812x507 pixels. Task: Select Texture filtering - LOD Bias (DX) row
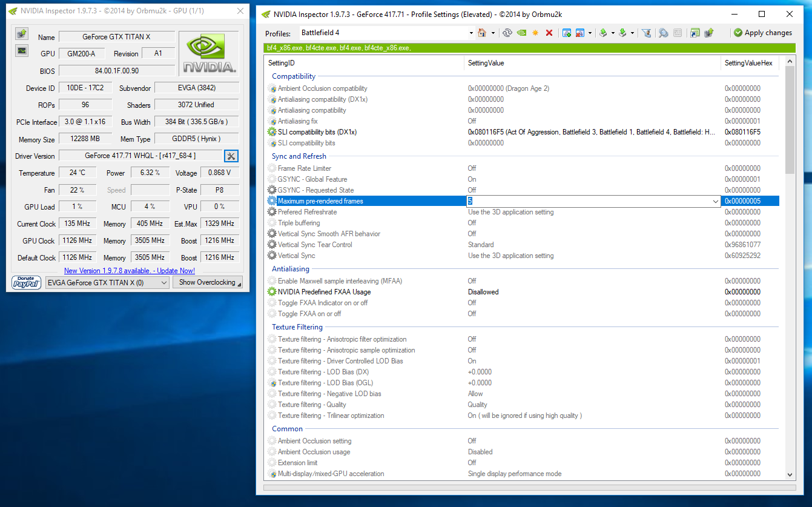(x=523, y=372)
